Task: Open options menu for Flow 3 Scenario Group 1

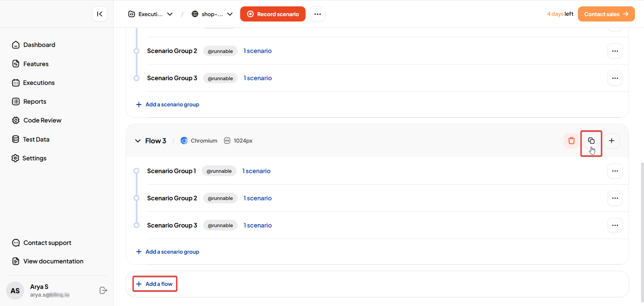Action: [615, 171]
